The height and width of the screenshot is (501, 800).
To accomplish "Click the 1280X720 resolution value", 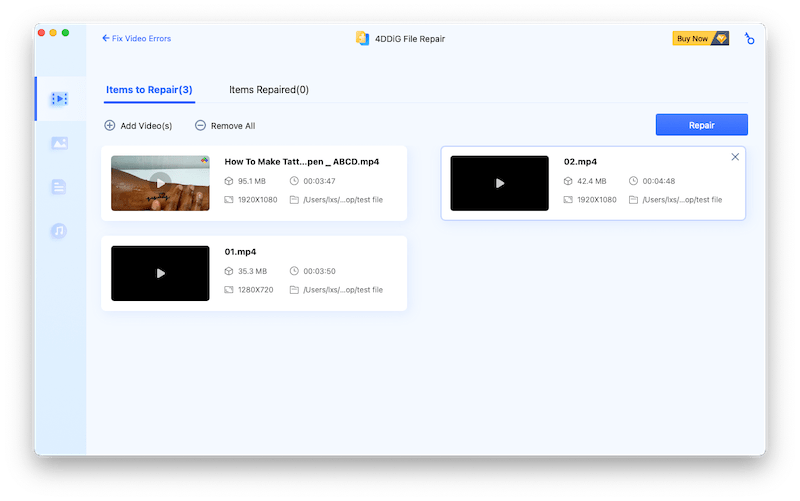I will (256, 290).
